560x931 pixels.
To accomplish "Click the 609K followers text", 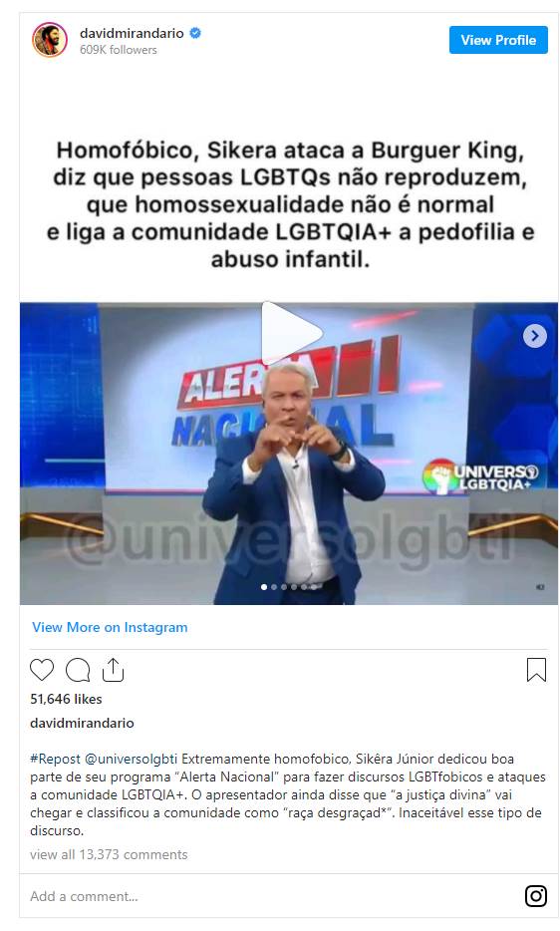I will coord(119,50).
